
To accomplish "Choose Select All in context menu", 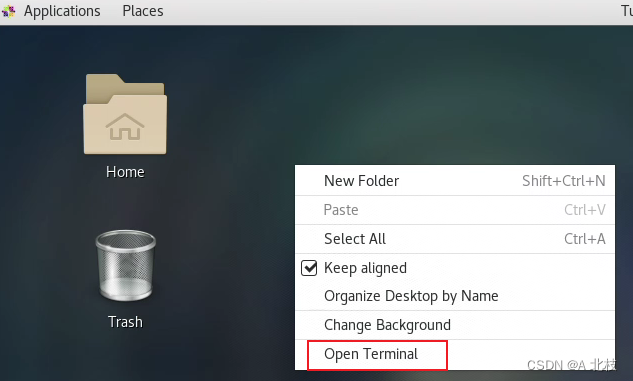I will pos(455,239).
